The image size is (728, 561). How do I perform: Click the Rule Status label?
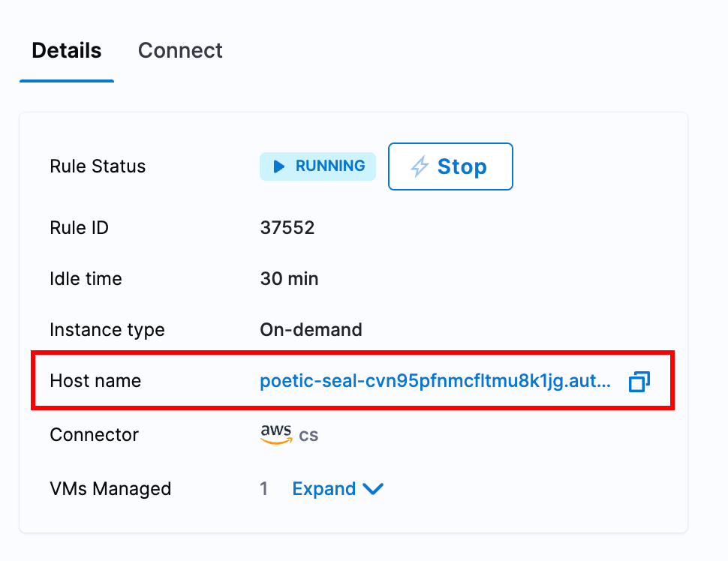pos(98,166)
